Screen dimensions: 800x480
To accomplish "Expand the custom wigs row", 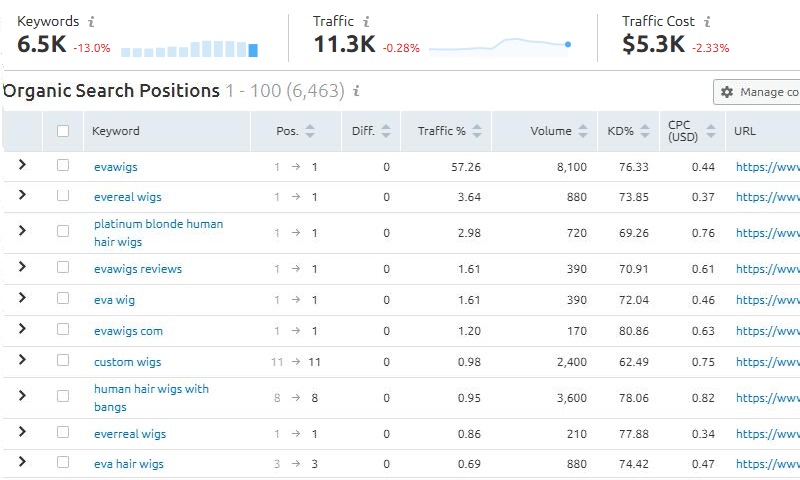I will pos(22,360).
